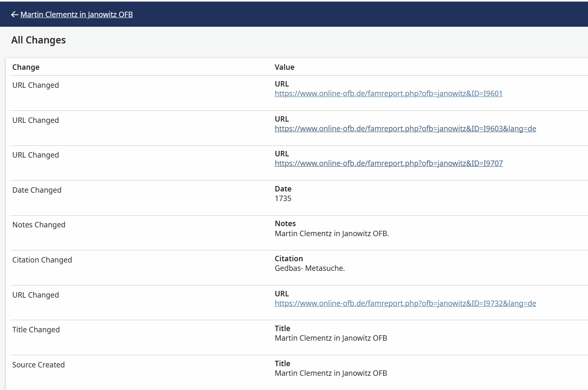Click the bold Citation field label

(x=289, y=259)
